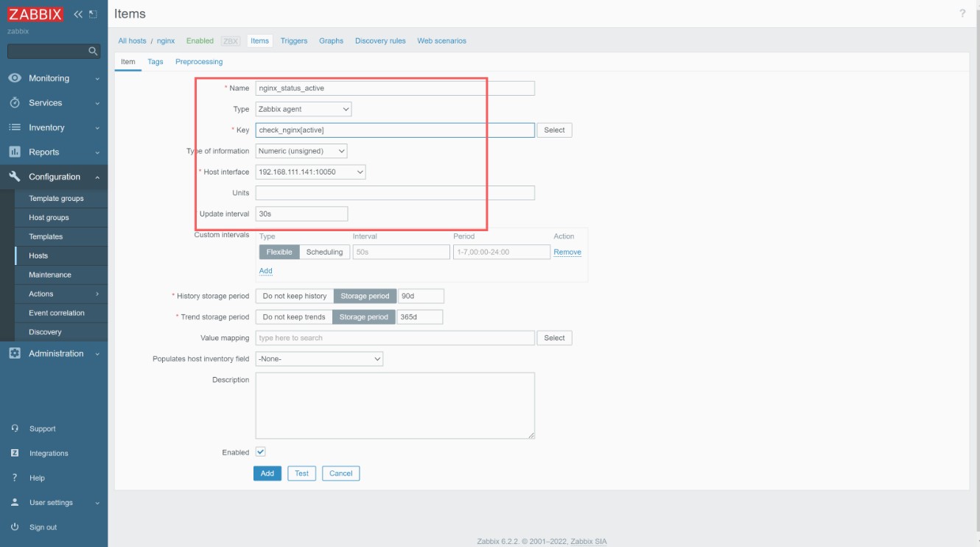Click the Integrations Z icon

[x=15, y=453]
